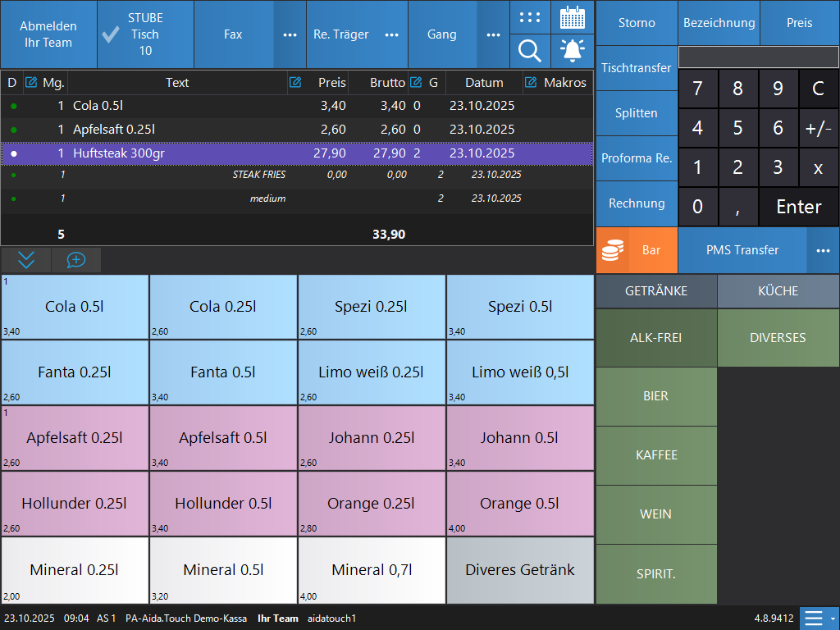Click the double chevron down icon
Viewport: 840px width, 630px height.
(x=26, y=260)
